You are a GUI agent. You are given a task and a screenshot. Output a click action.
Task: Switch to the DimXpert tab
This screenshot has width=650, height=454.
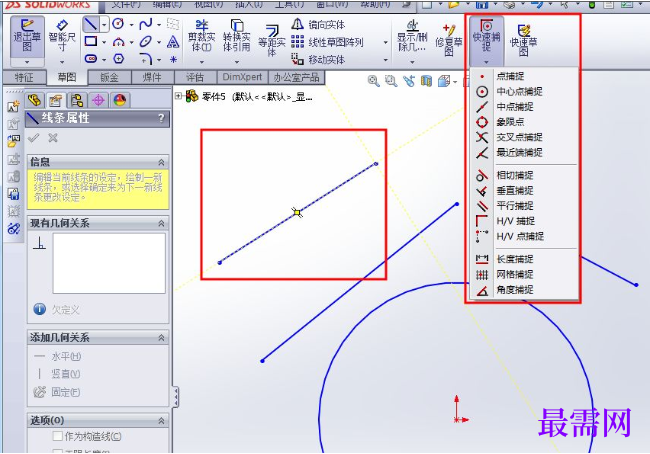click(x=243, y=78)
